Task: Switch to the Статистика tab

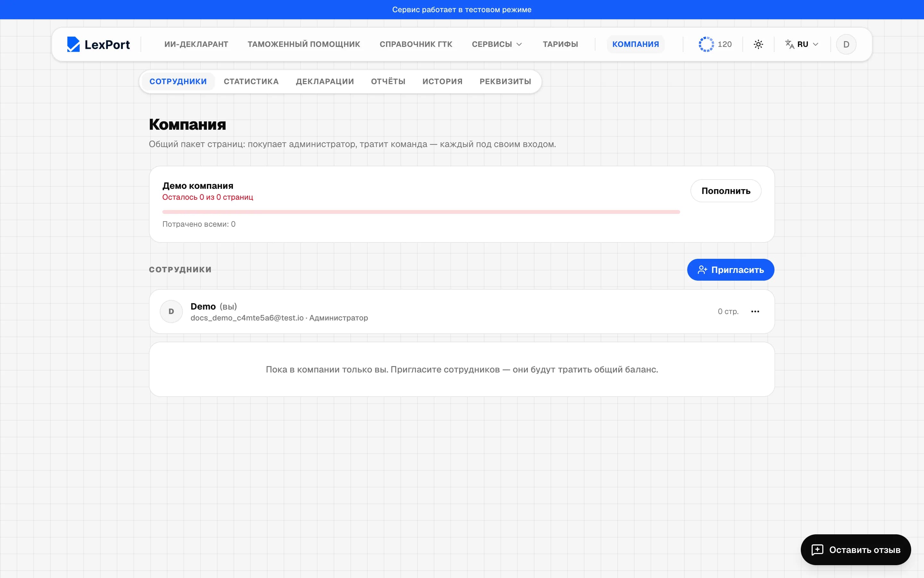Action: (251, 82)
